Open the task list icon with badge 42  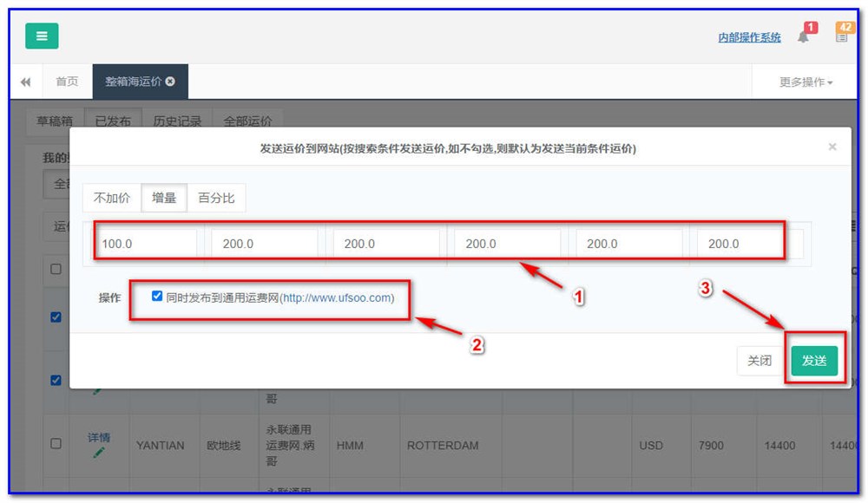pos(842,36)
